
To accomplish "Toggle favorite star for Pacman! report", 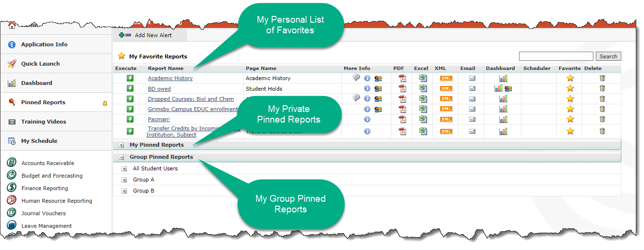I will point(570,119).
